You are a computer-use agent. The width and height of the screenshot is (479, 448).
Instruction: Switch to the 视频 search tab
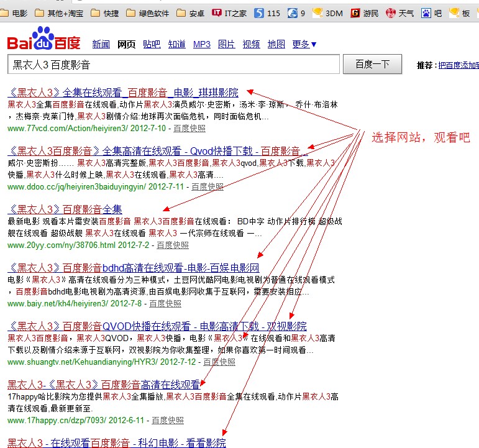click(x=252, y=44)
